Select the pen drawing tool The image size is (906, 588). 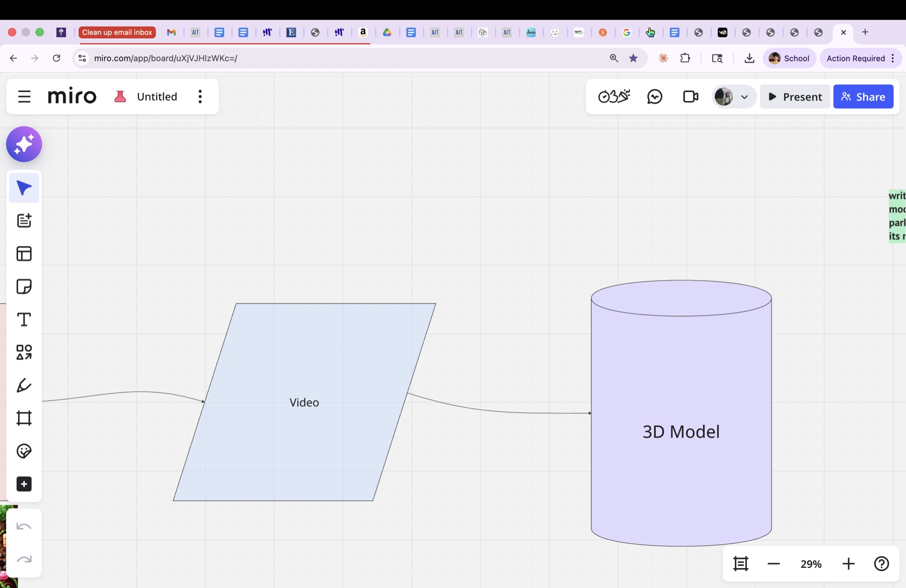coord(24,385)
